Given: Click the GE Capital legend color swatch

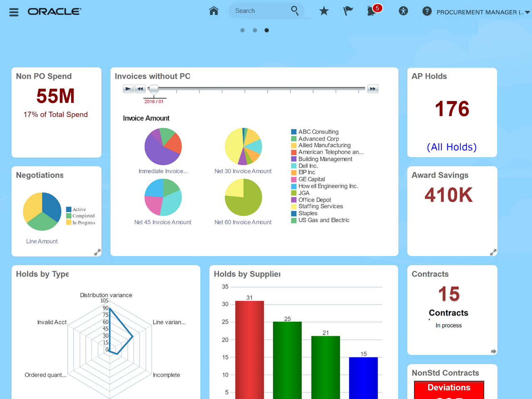Looking at the screenshot, I should point(294,180).
